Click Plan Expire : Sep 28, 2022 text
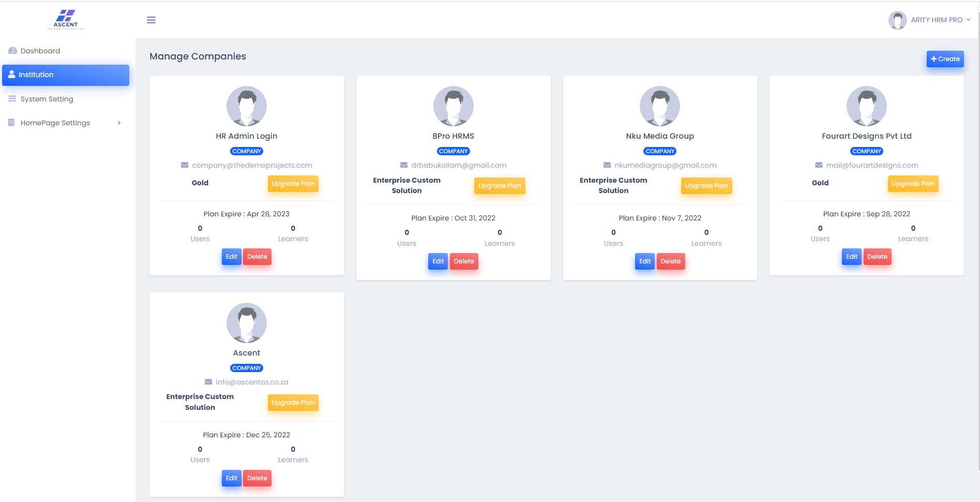980x502 pixels. 867,214
